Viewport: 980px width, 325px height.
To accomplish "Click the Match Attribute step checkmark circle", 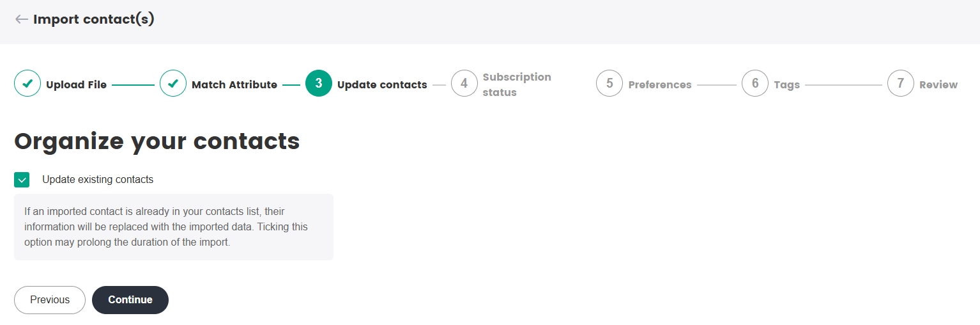I will (173, 84).
